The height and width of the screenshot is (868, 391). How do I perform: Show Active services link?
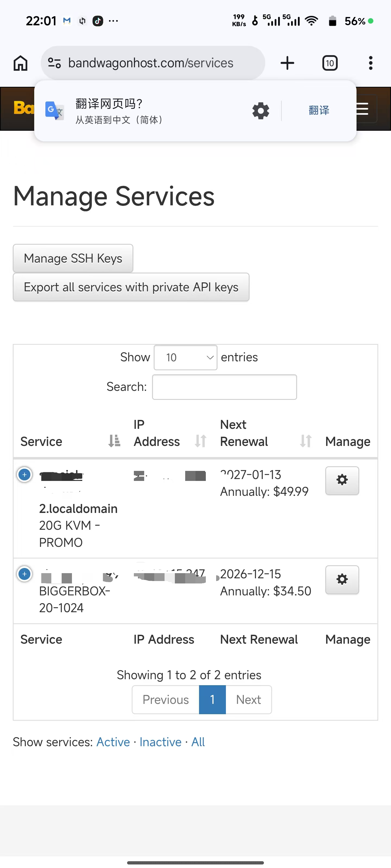113,742
